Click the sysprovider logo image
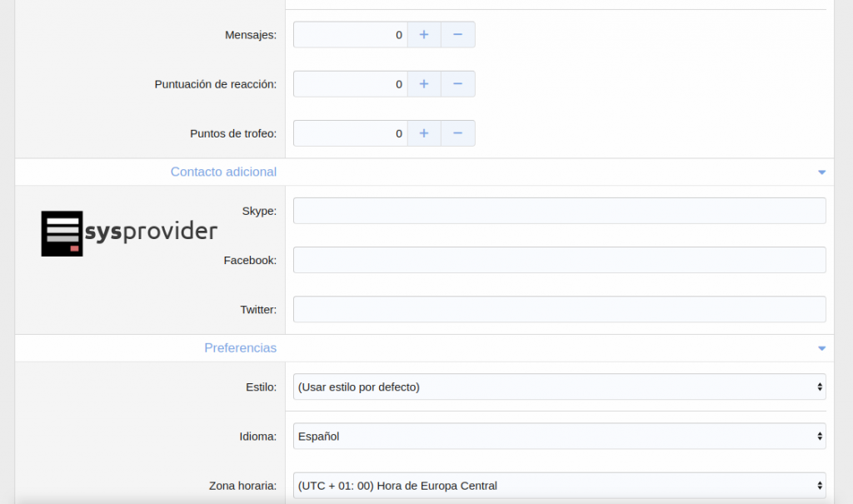This screenshot has width=853, height=504. 129,232
